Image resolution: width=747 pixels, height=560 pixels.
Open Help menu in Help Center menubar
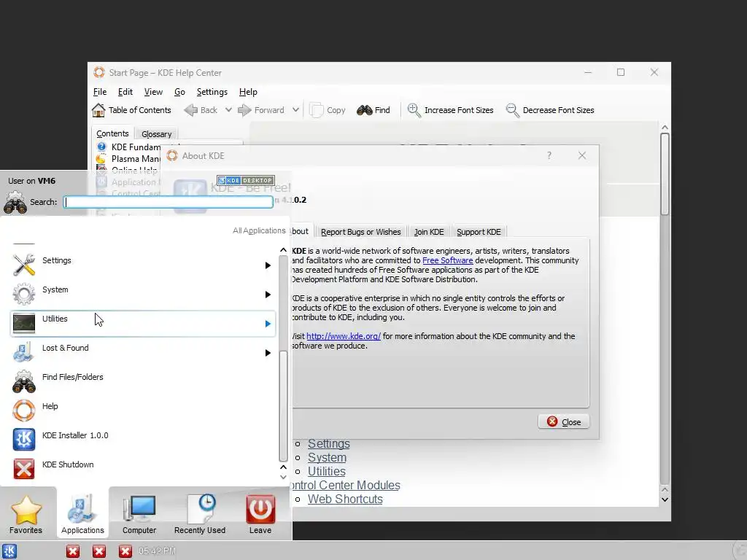click(x=248, y=92)
